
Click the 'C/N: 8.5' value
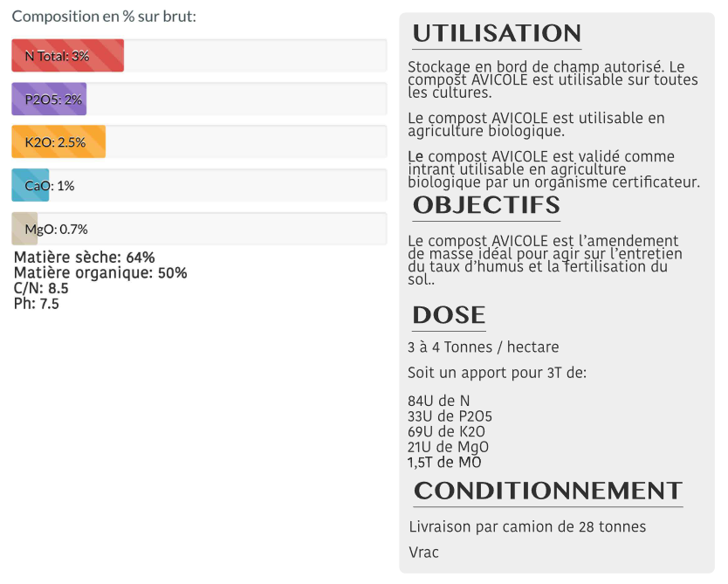click(x=41, y=289)
